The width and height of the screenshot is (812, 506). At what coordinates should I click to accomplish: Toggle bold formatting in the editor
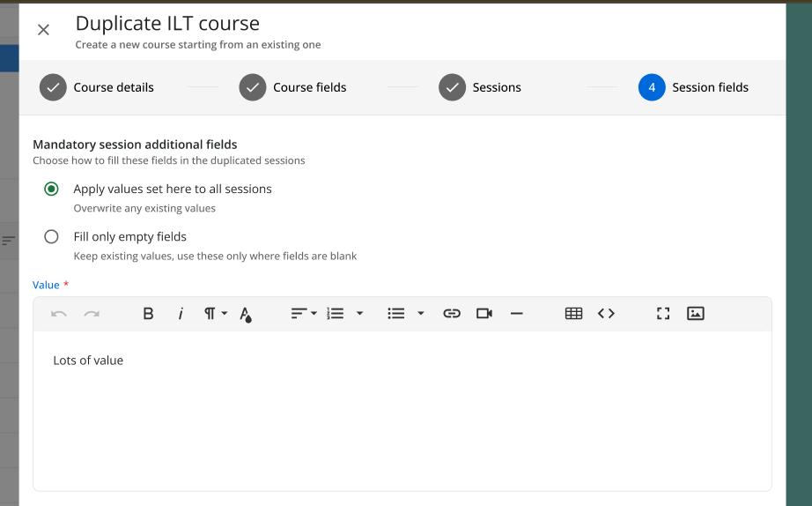pos(148,314)
